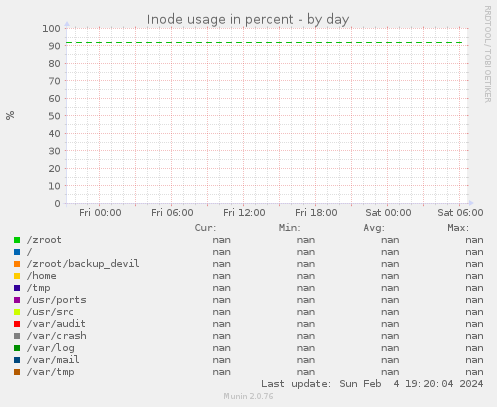This screenshot has height=407, width=497.
Task: Click the Sat 06:00 time axis label
Action: pos(460,213)
